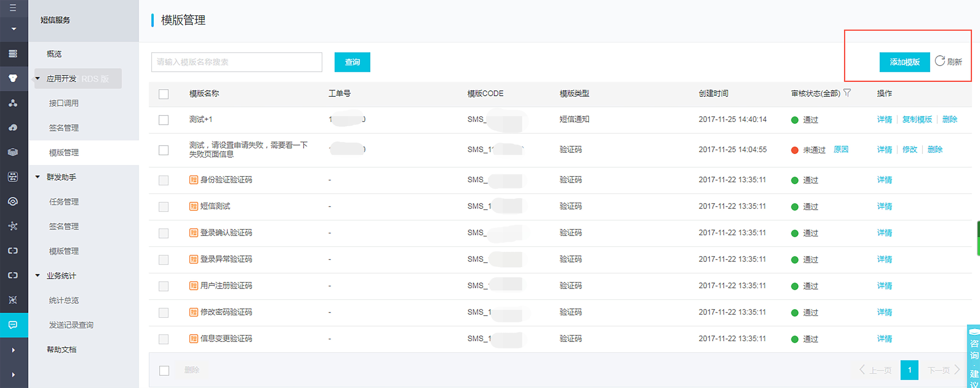This screenshot has width=980, height=388.
Task: Click the orange preset icon beside 用户注册验证码
Action: 194,286
